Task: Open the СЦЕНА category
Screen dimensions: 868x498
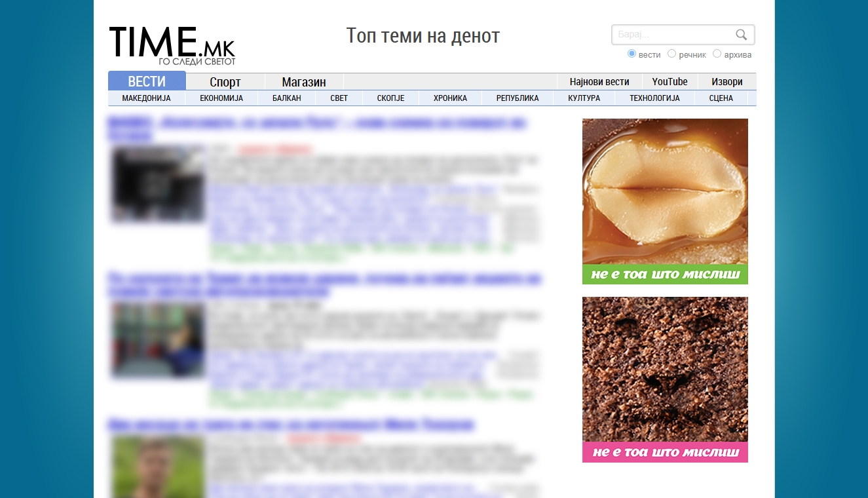Action: (x=721, y=98)
